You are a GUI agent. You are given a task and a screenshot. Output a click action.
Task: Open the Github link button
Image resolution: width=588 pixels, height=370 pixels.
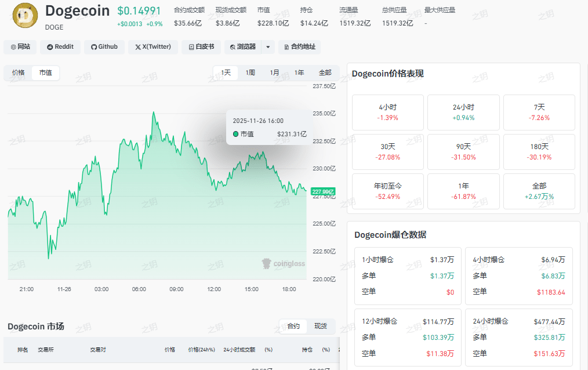coord(104,47)
